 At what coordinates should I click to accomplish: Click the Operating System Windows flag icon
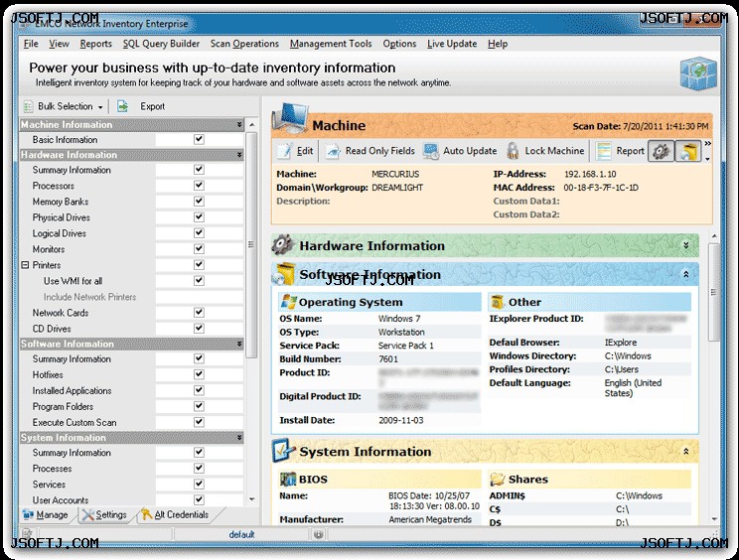[x=288, y=302]
